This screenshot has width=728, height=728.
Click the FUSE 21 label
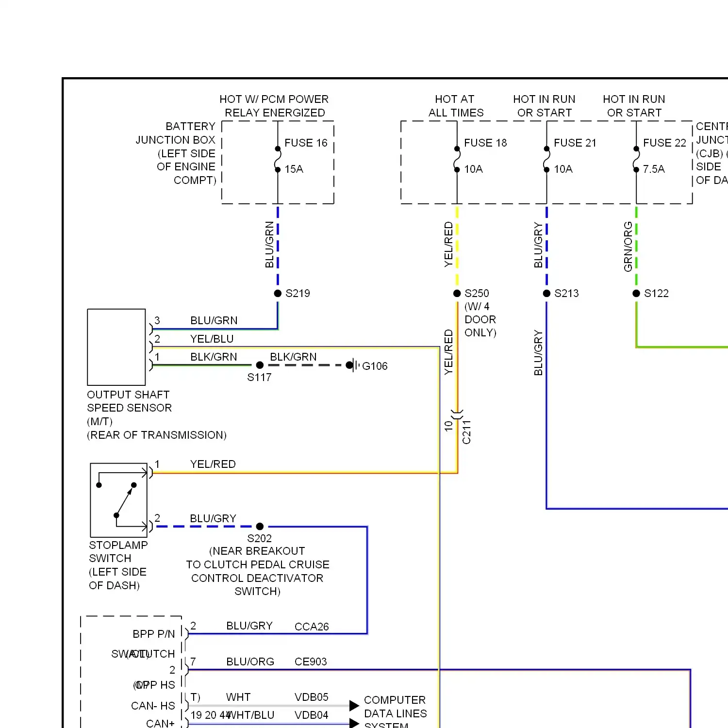(575, 143)
